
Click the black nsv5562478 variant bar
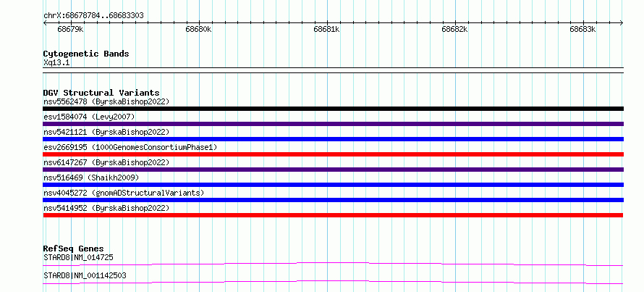point(333,109)
